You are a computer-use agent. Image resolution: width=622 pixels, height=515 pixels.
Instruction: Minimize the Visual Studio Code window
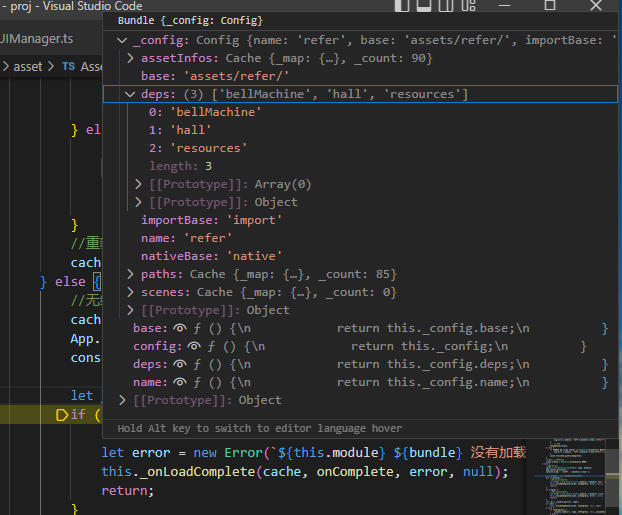tap(504, 6)
